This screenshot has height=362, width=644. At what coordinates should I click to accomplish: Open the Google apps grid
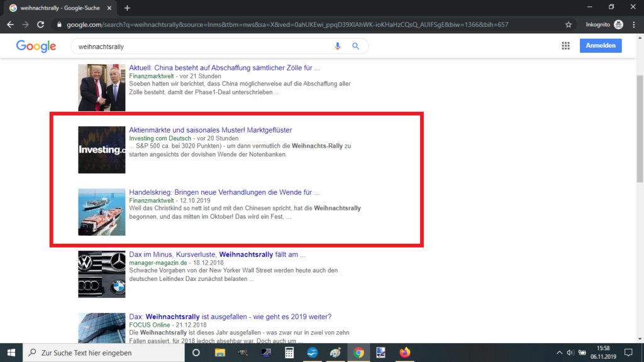click(565, 46)
